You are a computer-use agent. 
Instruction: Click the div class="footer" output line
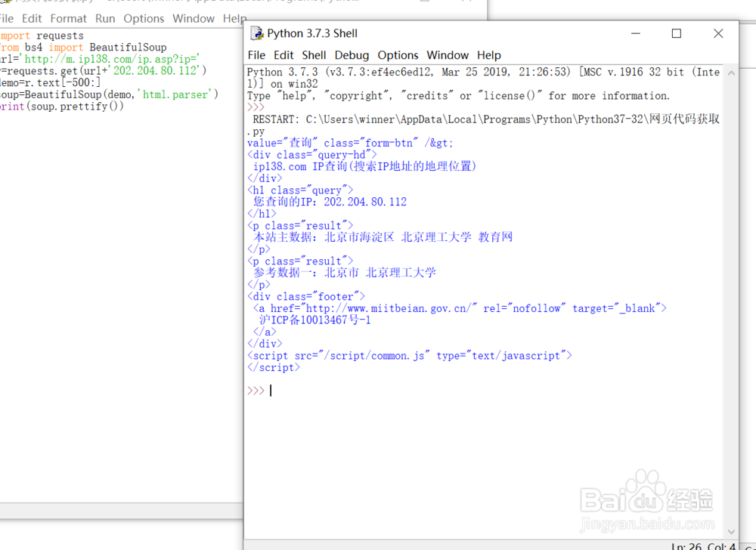click(x=306, y=297)
